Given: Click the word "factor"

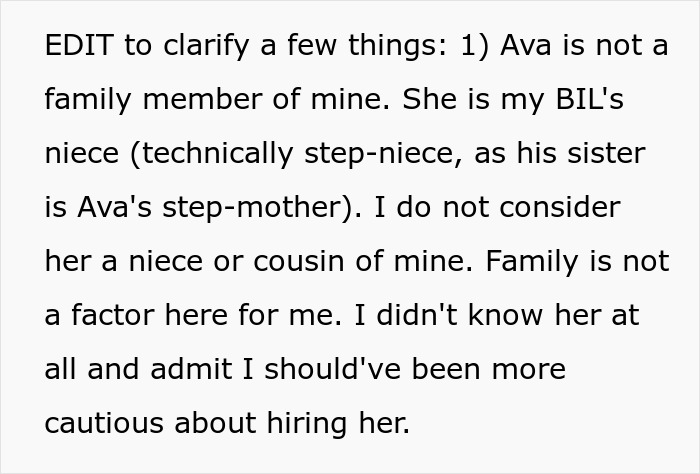Looking at the screenshot, I should 112,315.
